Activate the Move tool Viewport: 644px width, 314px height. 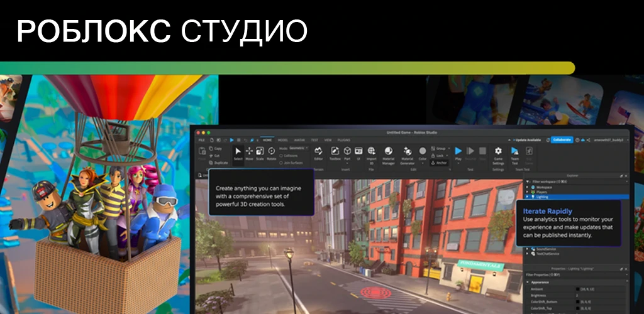point(249,154)
